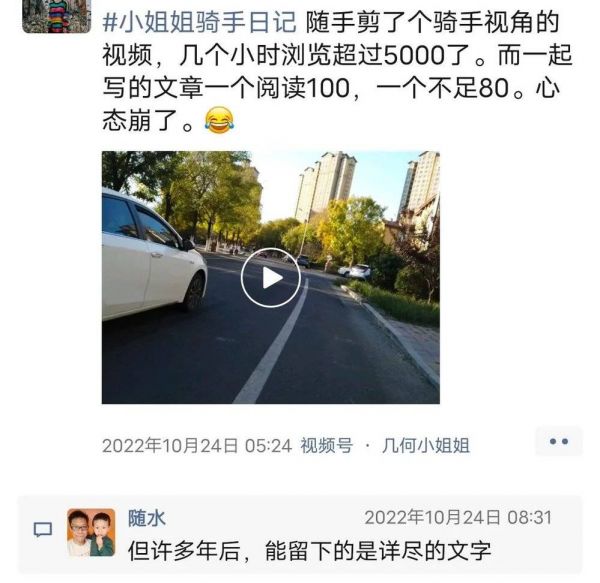Select the comment text from 随水

tap(309, 551)
